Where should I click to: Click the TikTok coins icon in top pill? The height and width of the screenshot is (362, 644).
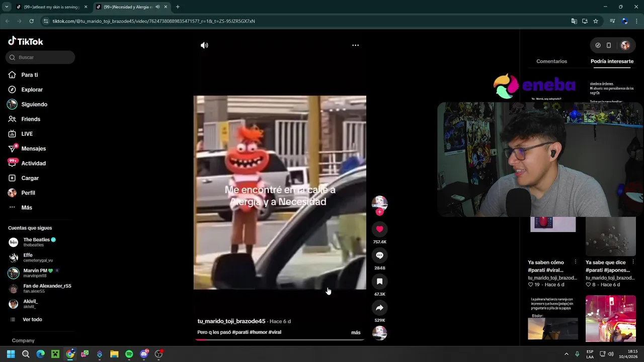598,45
